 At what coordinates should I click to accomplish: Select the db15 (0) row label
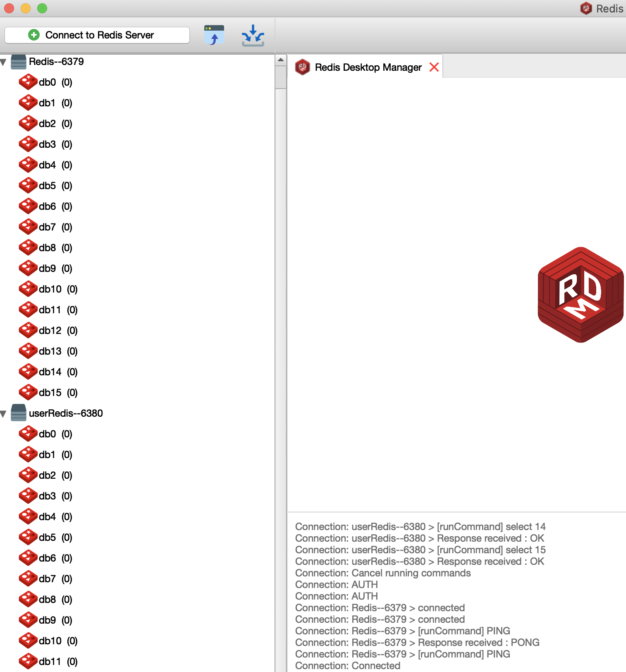coord(58,393)
